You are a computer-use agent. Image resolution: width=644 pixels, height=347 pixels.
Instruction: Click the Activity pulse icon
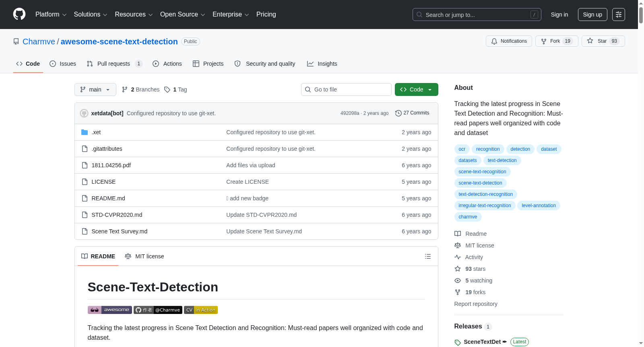click(x=458, y=257)
